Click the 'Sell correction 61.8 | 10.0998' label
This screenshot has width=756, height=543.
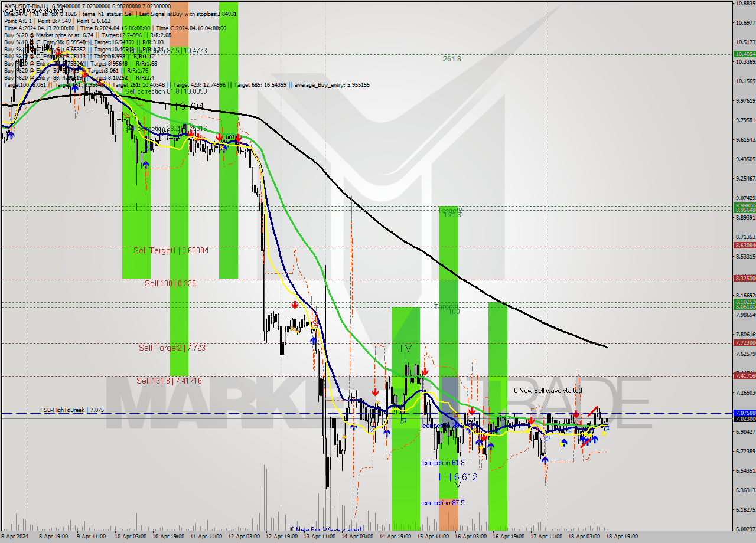(x=166, y=91)
